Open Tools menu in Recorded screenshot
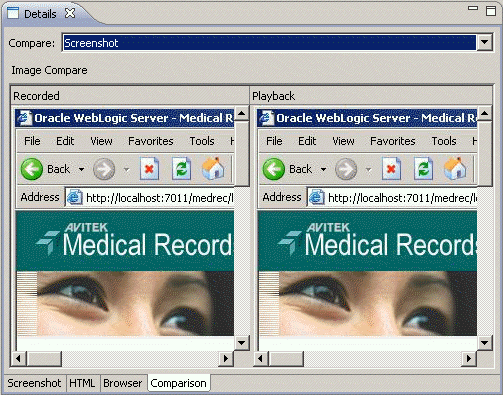 [x=202, y=141]
